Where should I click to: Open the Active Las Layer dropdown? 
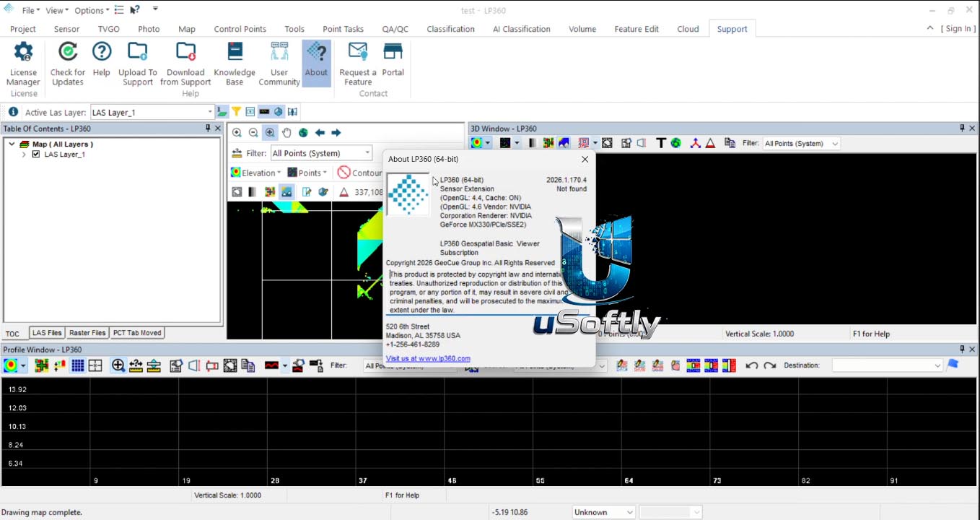tap(210, 112)
